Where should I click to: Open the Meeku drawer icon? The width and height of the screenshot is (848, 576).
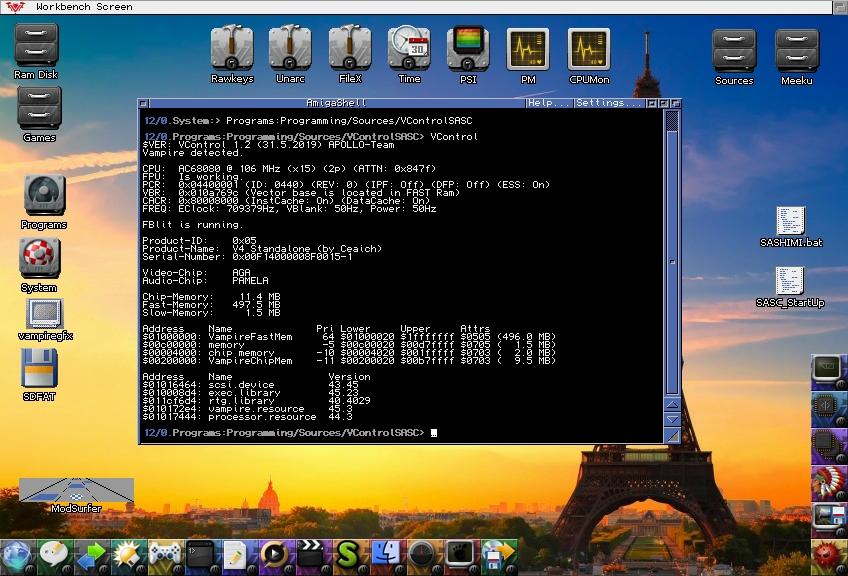coord(796,50)
